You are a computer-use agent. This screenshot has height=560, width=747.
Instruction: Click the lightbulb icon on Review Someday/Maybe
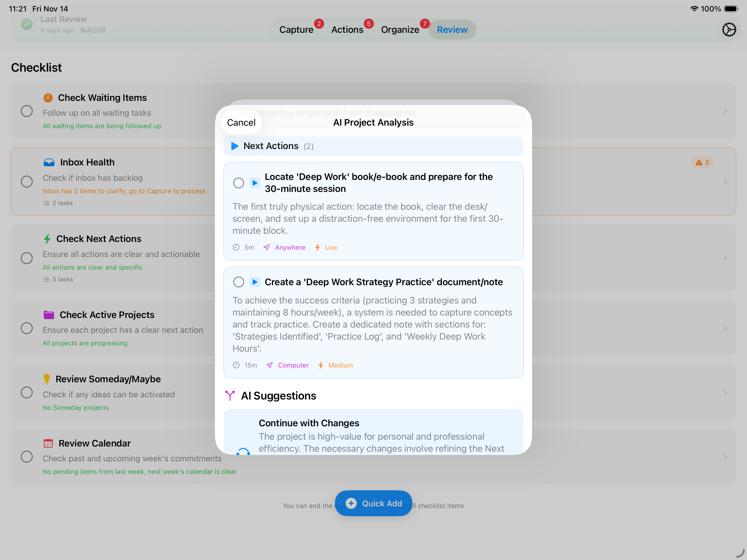click(47, 379)
